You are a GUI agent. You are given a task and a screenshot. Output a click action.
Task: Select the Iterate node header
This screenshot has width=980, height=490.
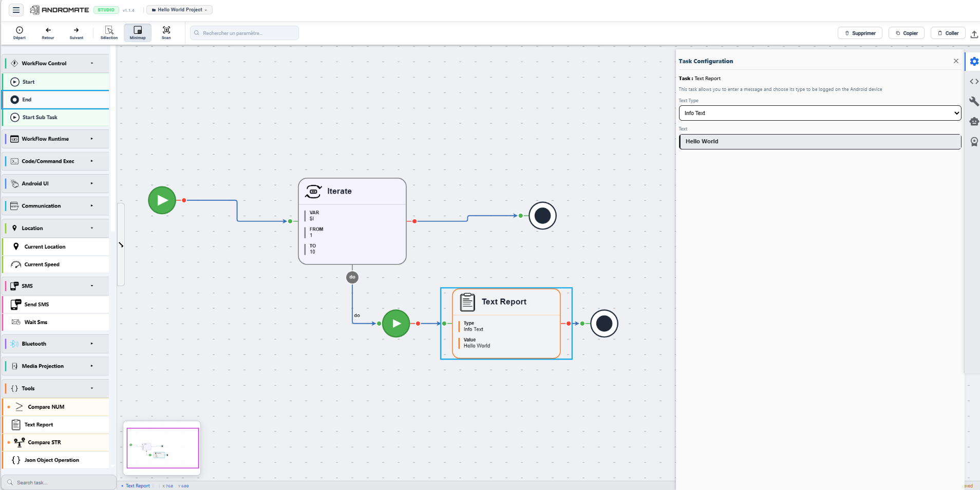coord(352,191)
